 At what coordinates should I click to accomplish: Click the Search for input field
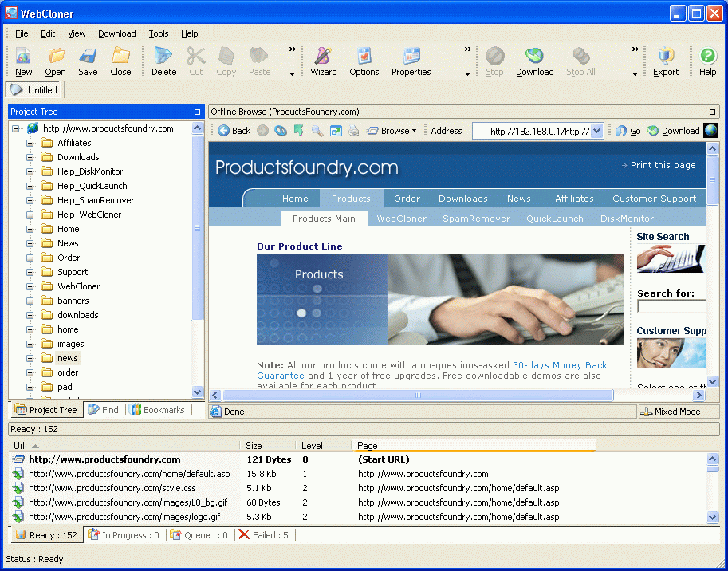(x=671, y=306)
